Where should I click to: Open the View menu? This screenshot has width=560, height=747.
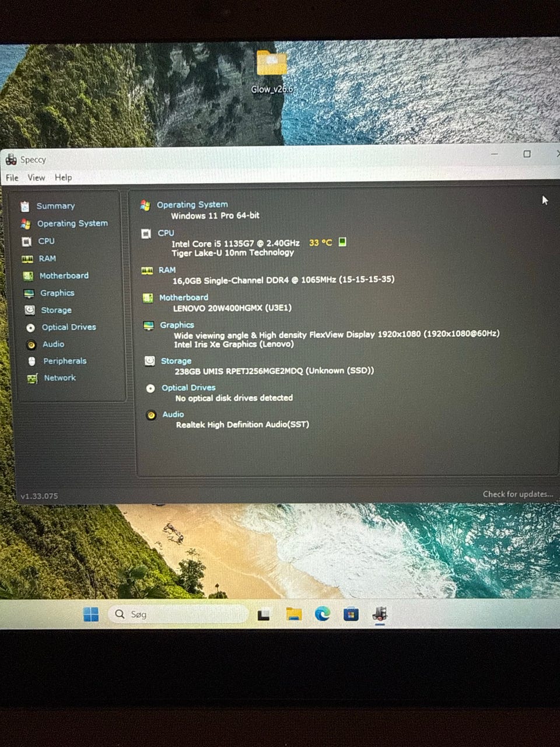coord(36,177)
